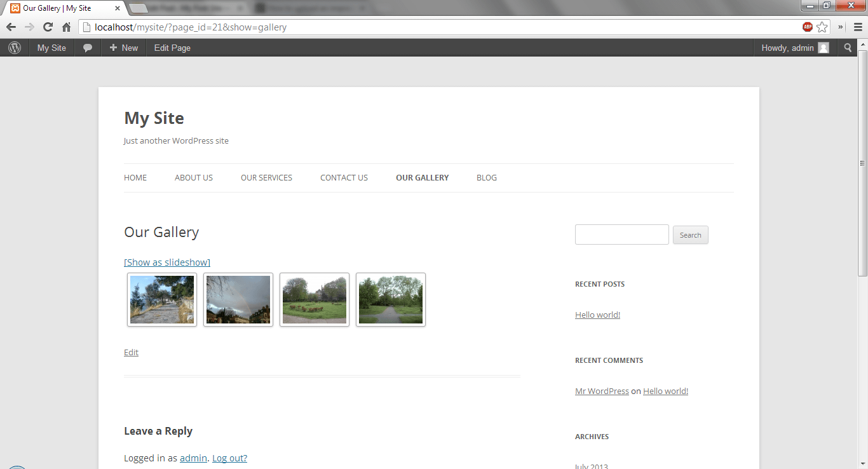Click the browser home icon
868x469 pixels.
(x=66, y=27)
